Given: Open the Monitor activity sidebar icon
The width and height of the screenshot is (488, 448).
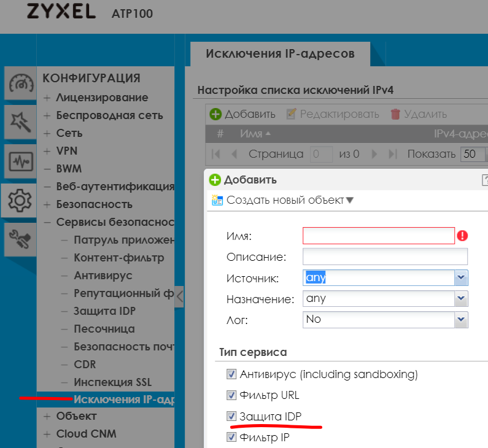Looking at the screenshot, I should [20, 161].
